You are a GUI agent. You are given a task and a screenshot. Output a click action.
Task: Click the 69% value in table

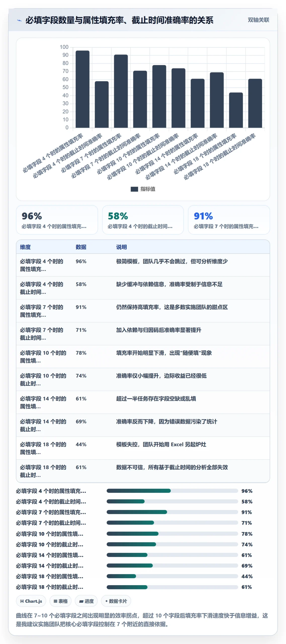pos(81,422)
